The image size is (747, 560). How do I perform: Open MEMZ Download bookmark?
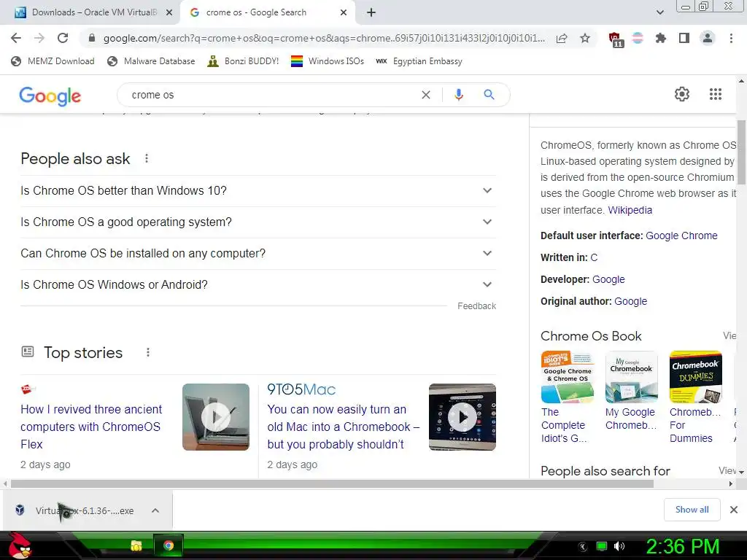[53, 61]
